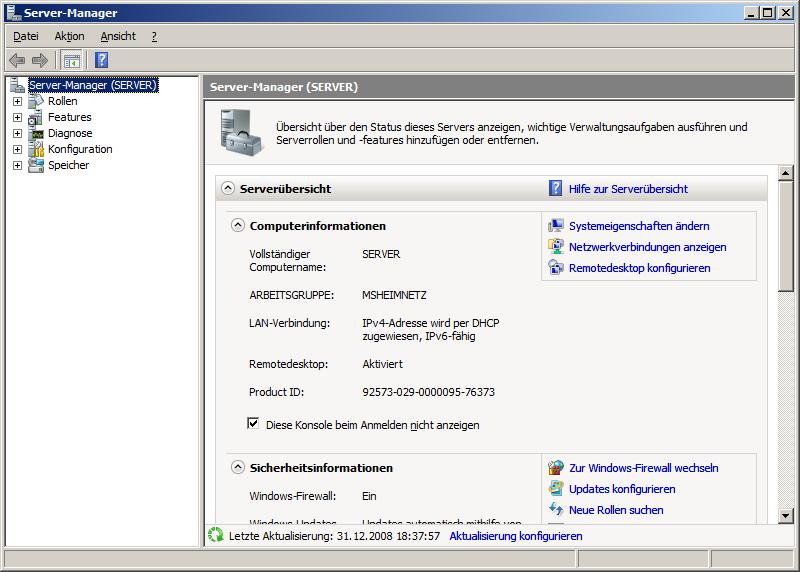Click the Systemeigenschaften ändern icon
The height and width of the screenshot is (572, 800).
point(556,226)
